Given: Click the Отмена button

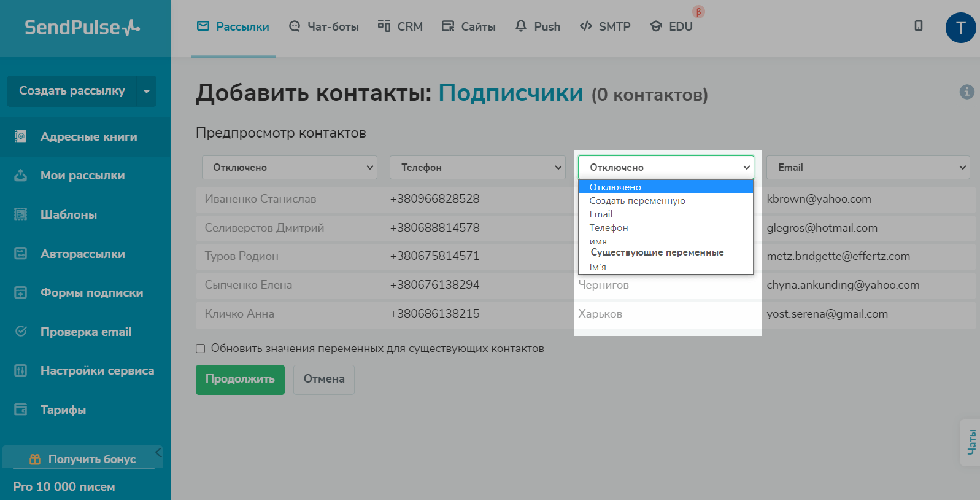Looking at the screenshot, I should 323,379.
